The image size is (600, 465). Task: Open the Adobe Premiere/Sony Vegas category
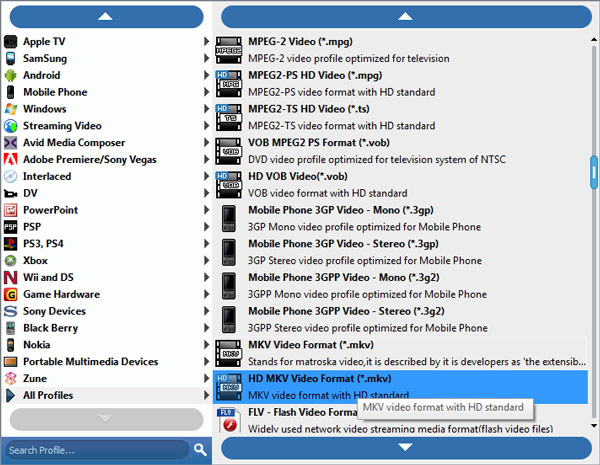point(107,159)
